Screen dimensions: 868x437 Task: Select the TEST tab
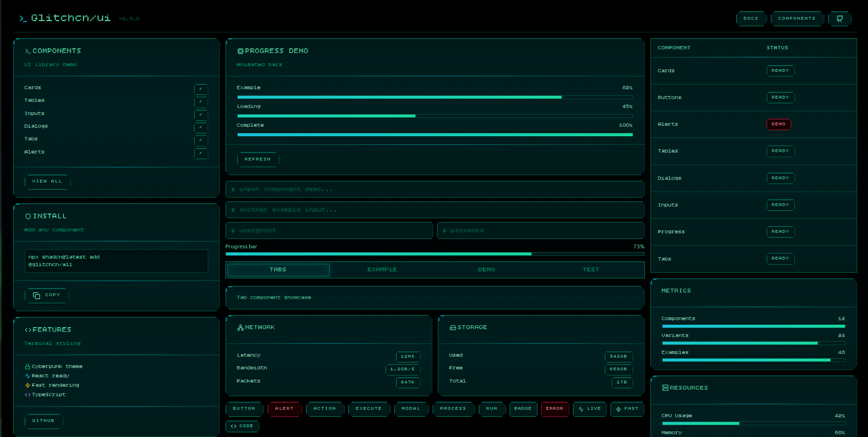point(591,269)
